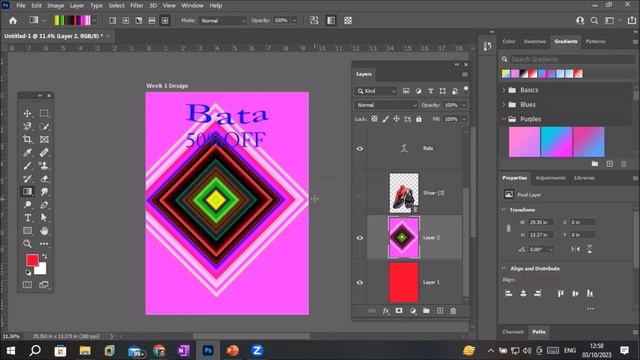Create a new layer in Layers panel
The height and width of the screenshot is (360, 640).
coord(440,311)
